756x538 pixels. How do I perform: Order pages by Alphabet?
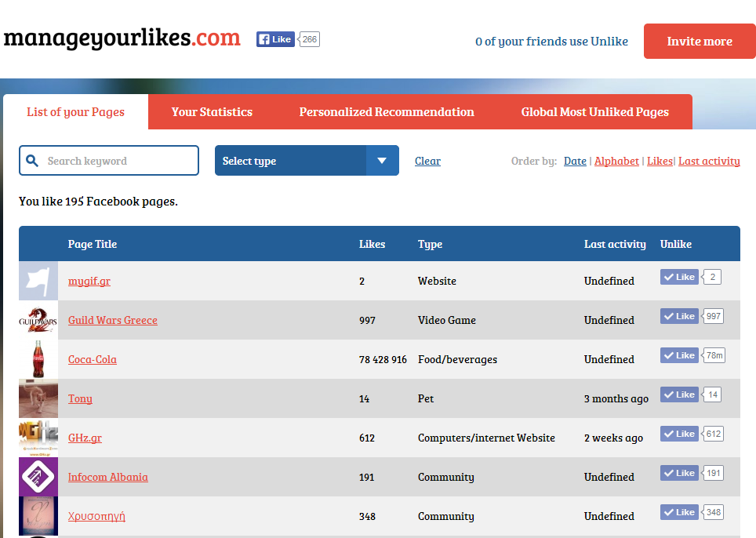[x=616, y=161]
